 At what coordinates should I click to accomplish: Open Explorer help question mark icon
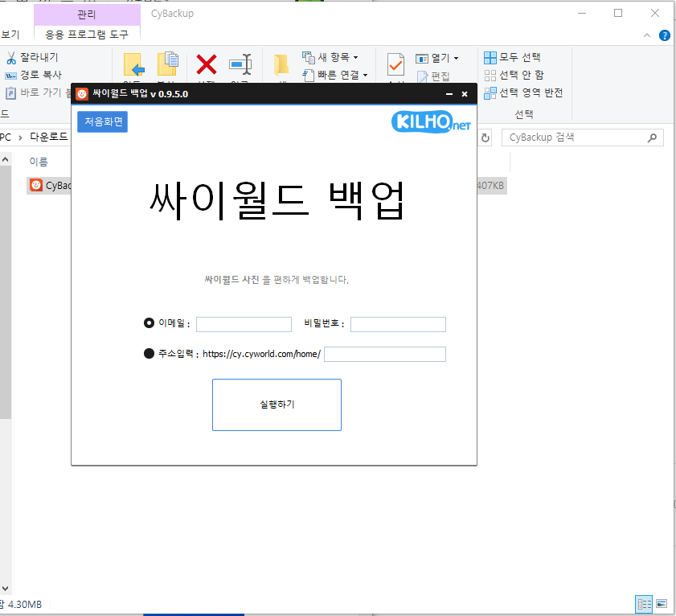point(665,35)
